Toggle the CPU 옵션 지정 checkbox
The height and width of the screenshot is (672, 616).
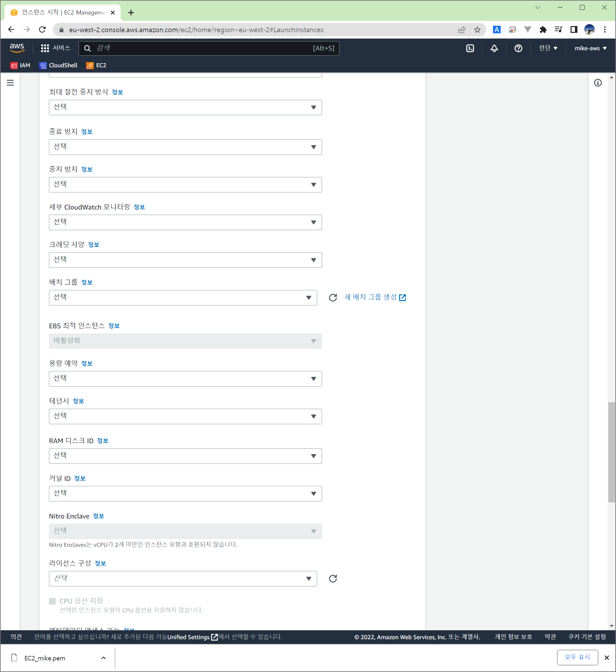click(52, 601)
